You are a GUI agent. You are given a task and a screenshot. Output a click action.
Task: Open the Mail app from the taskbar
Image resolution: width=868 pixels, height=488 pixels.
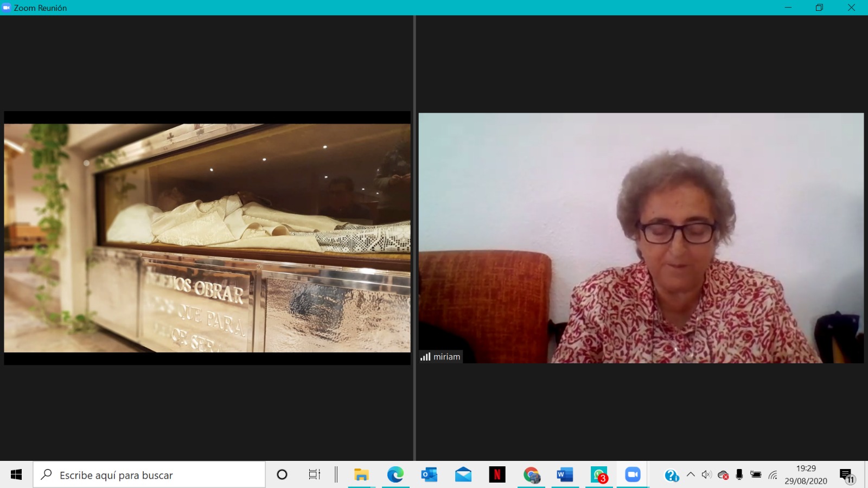463,475
